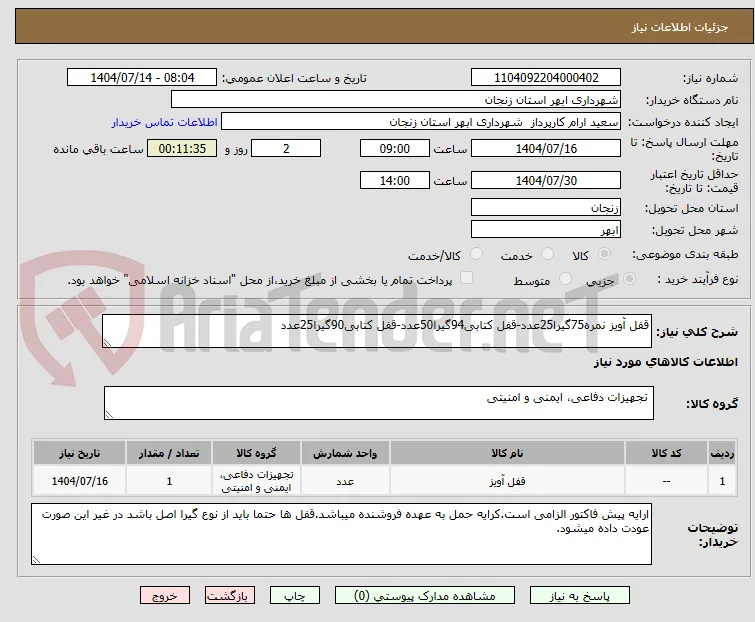
Task: Click the validity time field 14:00
Action: [394, 180]
